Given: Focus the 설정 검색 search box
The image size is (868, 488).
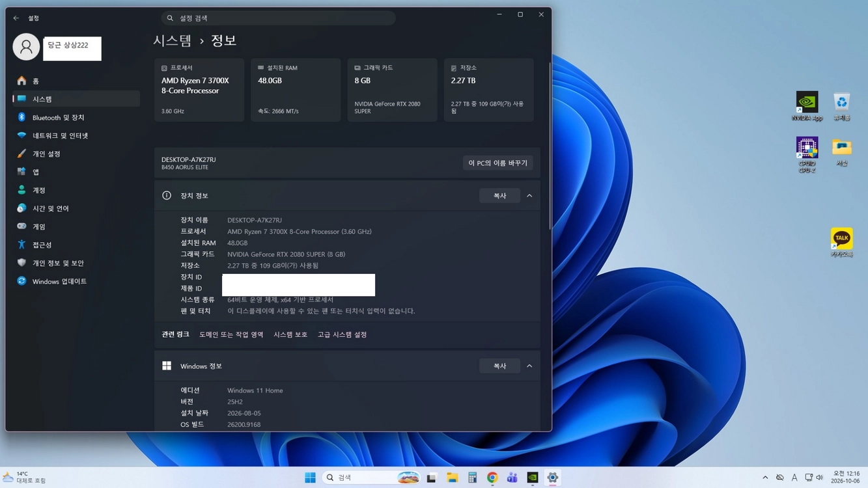Looking at the screenshot, I should pos(278,18).
